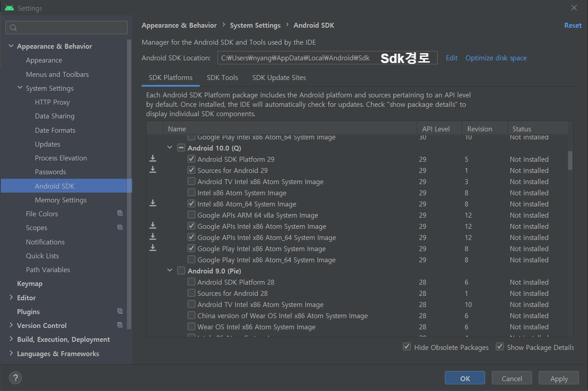Click the sidebar vertical scrollbar

point(130,184)
